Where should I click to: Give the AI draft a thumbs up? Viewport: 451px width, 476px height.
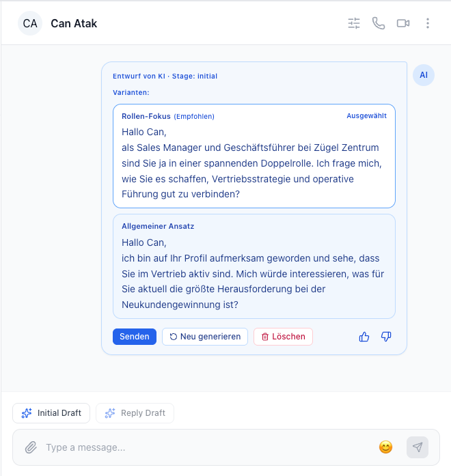(x=364, y=337)
